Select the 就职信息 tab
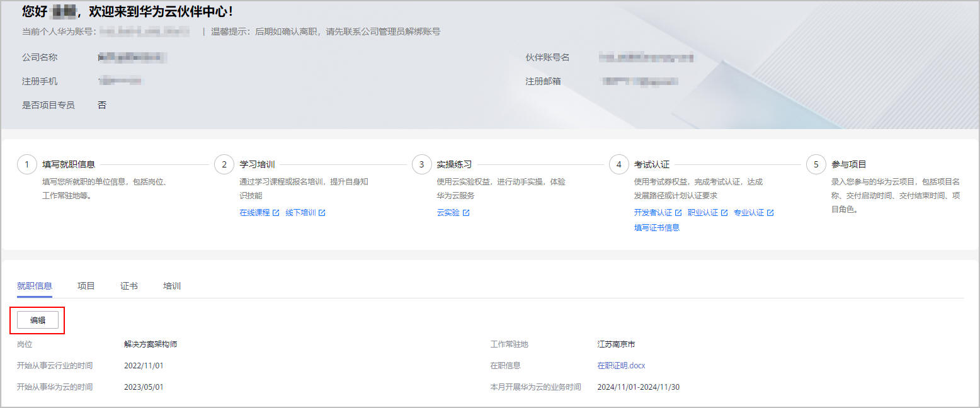Viewport: 980px width, 408px height. pos(35,286)
